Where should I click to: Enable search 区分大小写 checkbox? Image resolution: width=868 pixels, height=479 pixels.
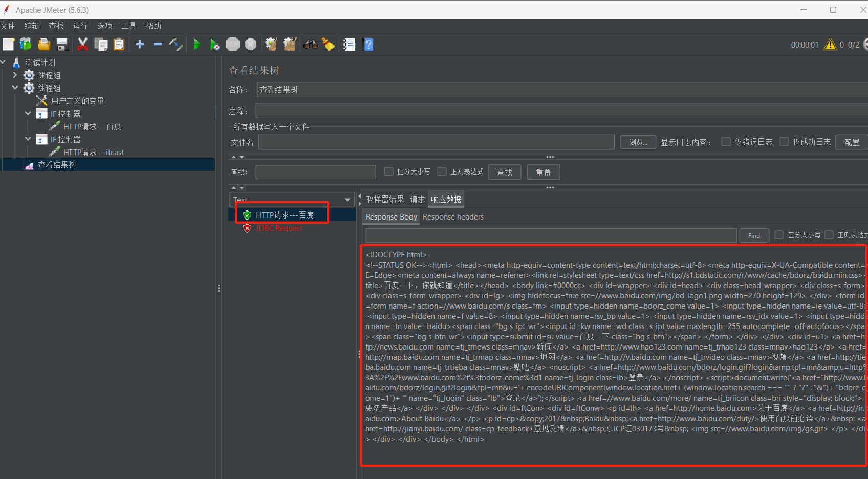tap(388, 171)
